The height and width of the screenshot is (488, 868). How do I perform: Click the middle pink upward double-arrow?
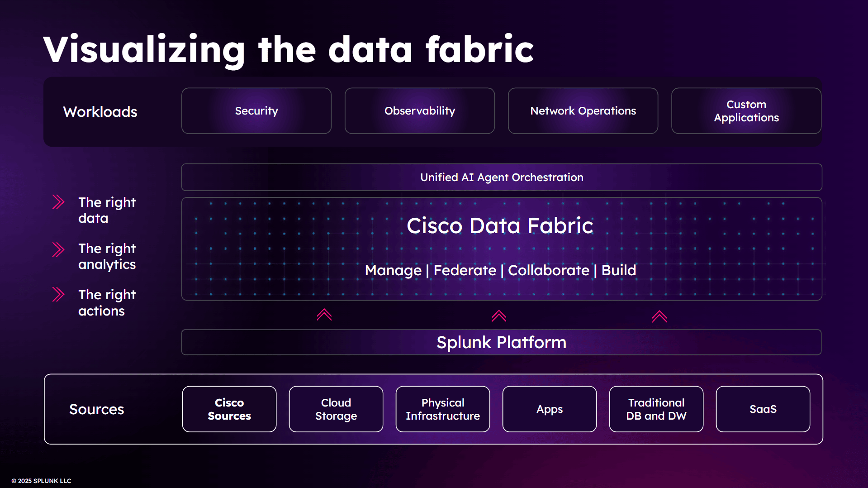point(499,316)
